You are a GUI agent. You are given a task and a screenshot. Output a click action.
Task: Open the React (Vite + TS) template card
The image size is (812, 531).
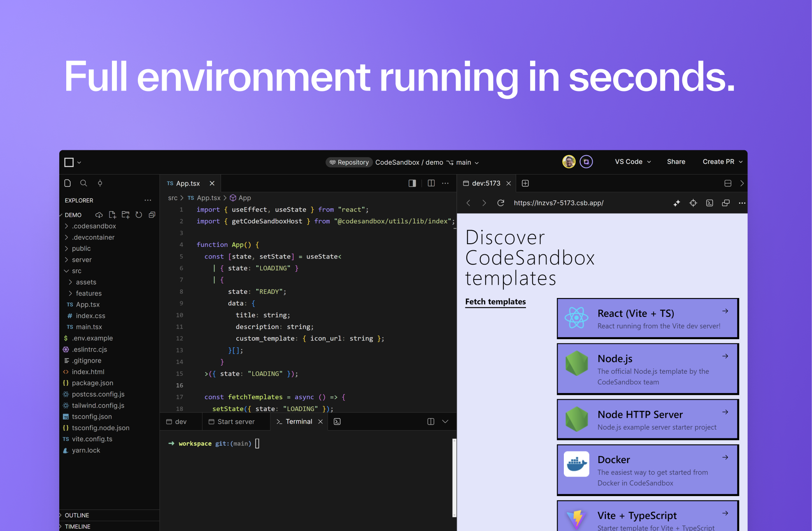pyautogui.click(x=648, y=318)
